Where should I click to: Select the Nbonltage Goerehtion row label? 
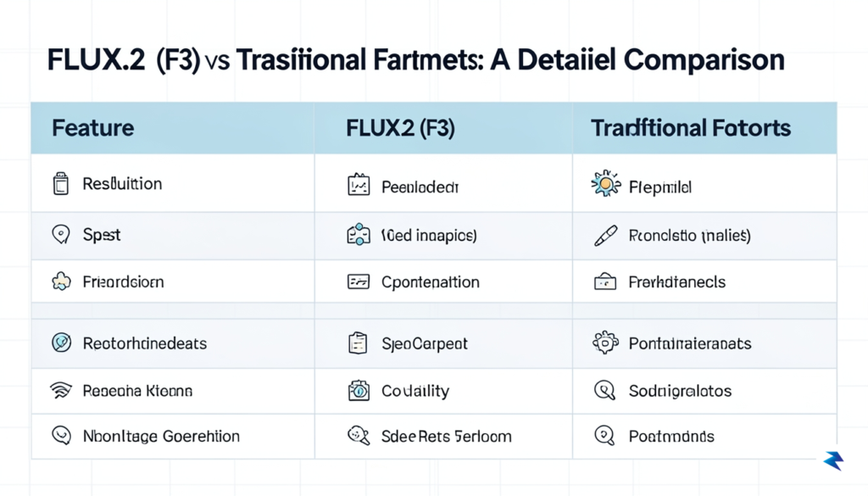[x=161, y=436]
